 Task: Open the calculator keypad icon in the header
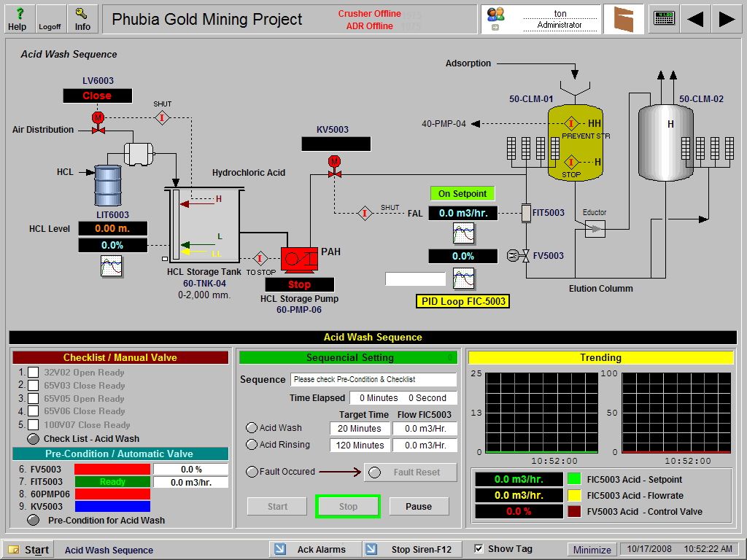click(664, 17)
